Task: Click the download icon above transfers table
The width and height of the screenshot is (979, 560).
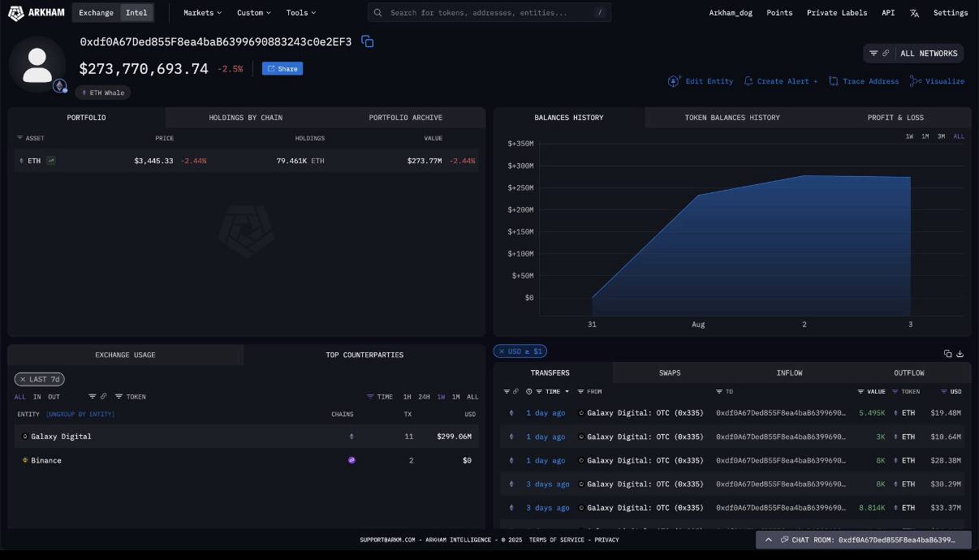Action: [x=960, y=353]
